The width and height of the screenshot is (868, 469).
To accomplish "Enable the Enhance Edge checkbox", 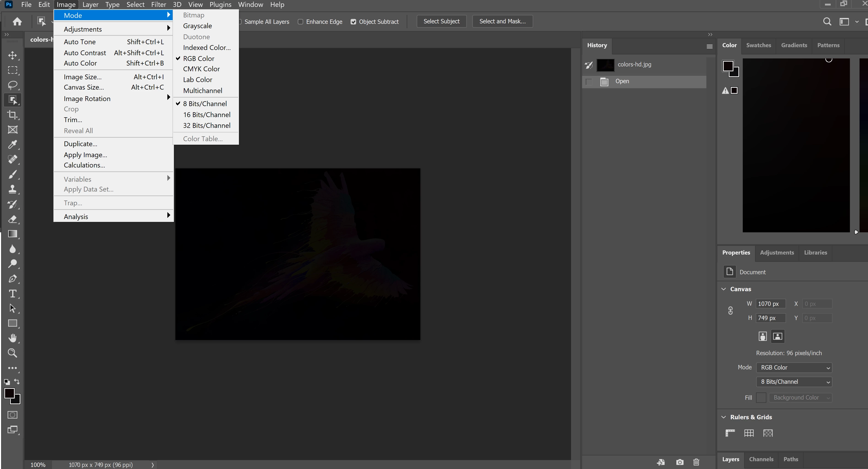I will [300, 22].
